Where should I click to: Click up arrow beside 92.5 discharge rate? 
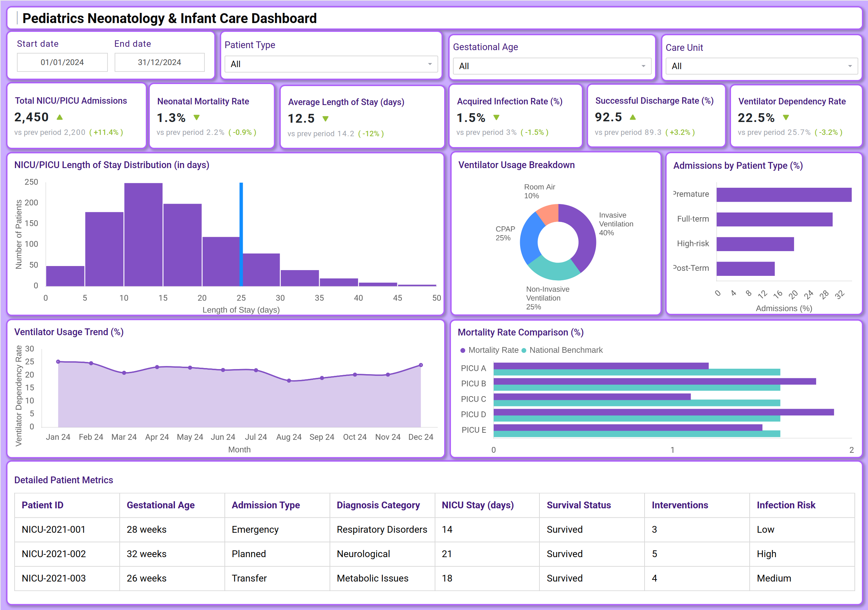pyautogui.click(x=633, y=117)
